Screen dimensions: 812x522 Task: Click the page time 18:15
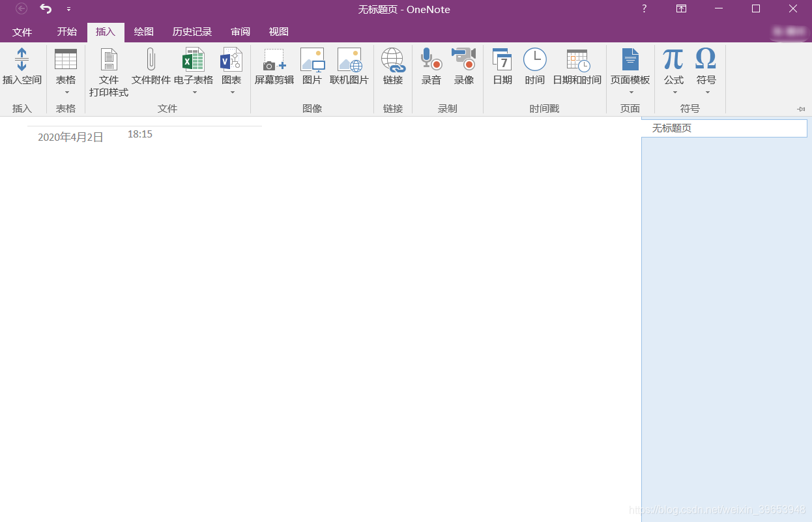point(140,134)
